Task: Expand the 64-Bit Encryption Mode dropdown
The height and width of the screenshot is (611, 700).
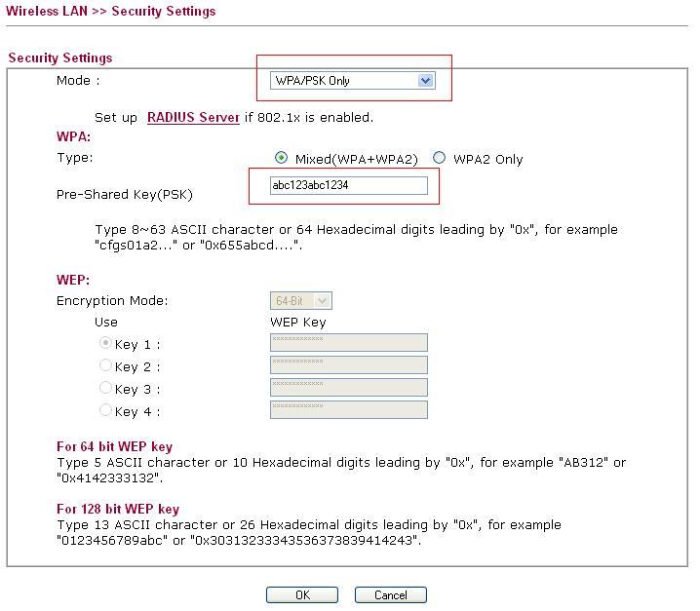Action: pos(300,301)
